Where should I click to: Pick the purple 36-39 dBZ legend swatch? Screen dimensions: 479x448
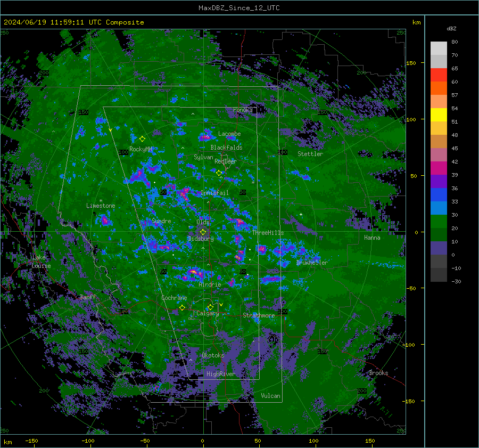(x=439, y=182)
